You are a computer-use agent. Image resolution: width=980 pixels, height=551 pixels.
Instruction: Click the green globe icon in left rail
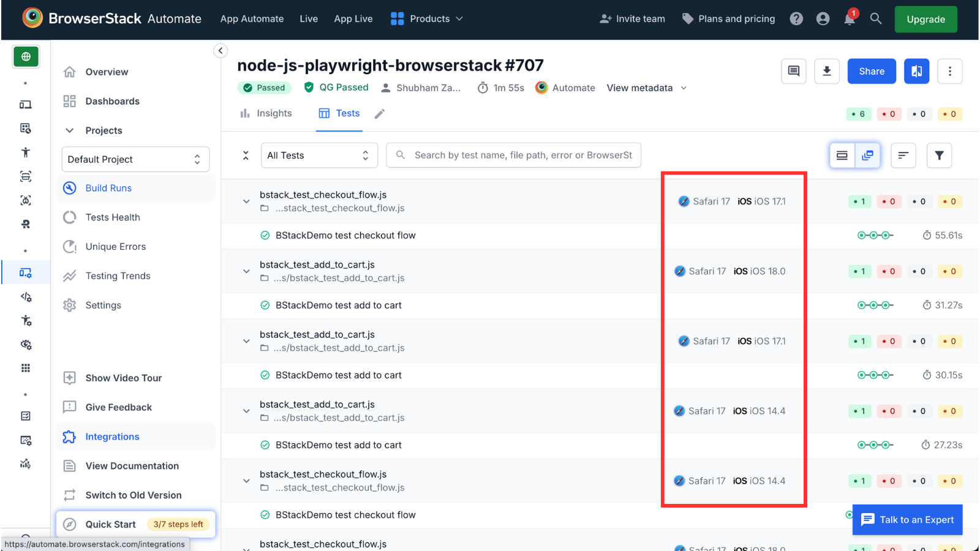click(26, 57)
